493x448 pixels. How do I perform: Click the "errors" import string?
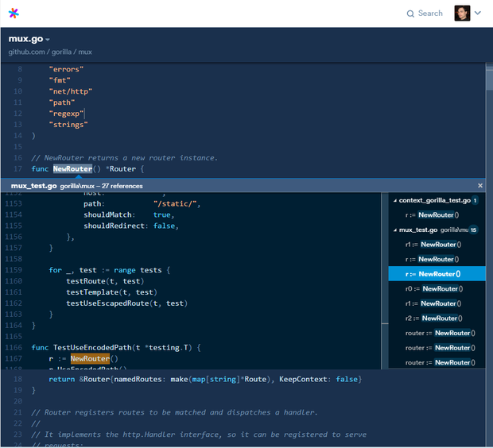[x=66, y=69]
